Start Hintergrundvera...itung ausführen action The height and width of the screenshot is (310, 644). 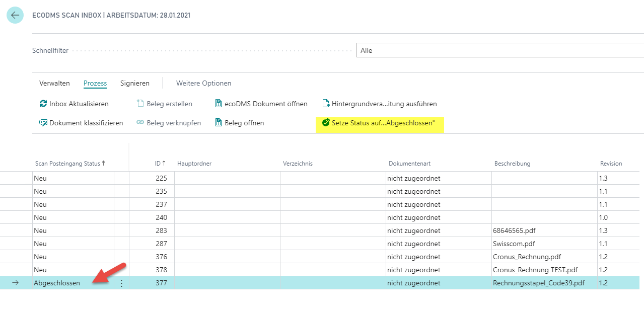380,104
